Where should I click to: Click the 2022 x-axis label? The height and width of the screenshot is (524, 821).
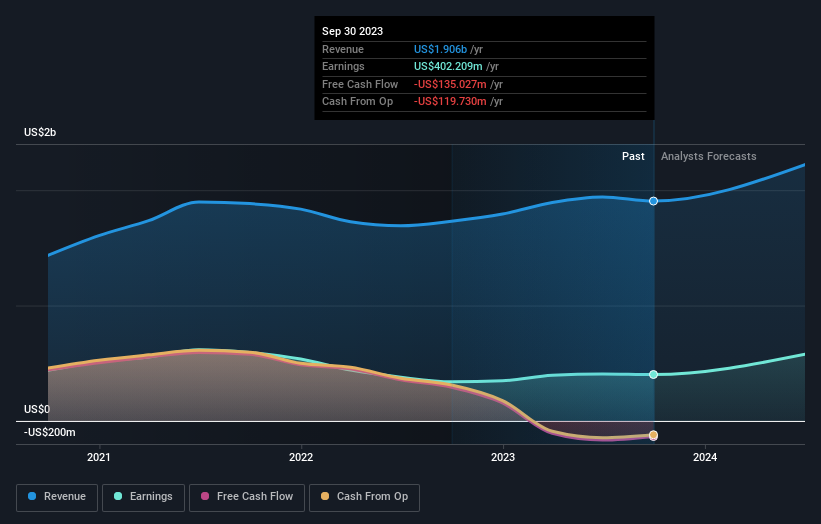tap(301, 458)
